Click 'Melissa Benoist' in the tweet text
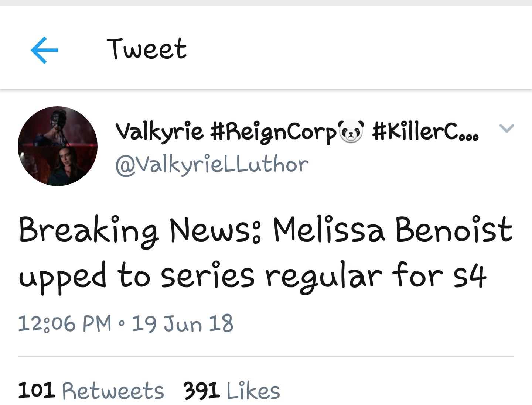The image size is (532, 405). point(393,230)
